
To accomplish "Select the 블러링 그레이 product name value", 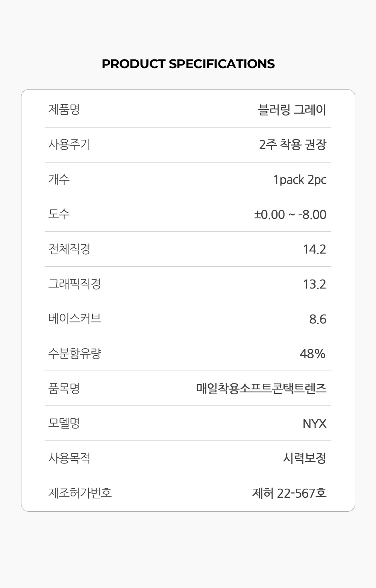I will click(x=292, y=110).
